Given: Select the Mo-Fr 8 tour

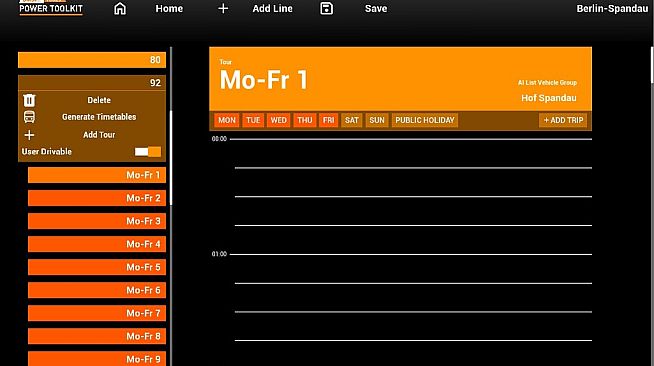Looking at the screenshot, I should [x=97, y=336].
